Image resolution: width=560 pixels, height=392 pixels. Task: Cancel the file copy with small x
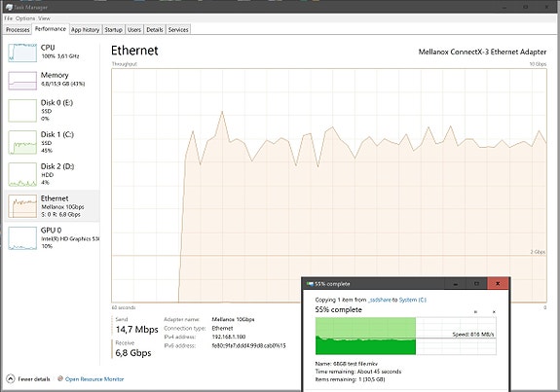tap(494, 312)
